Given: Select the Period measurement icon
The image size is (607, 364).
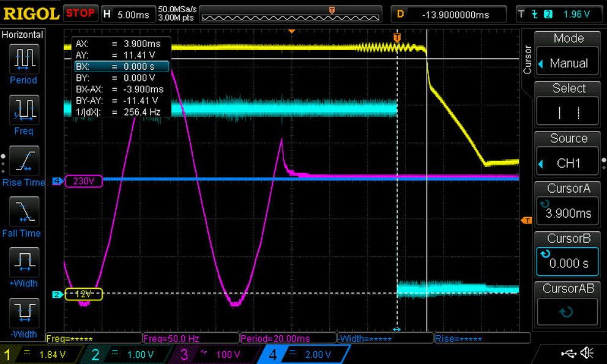Looking at the screenshot, I should click(x=24, y=59).
